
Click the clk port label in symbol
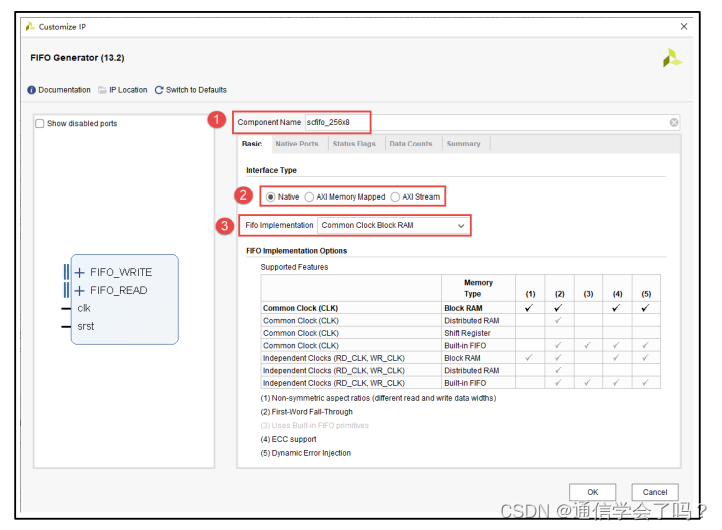84,309
